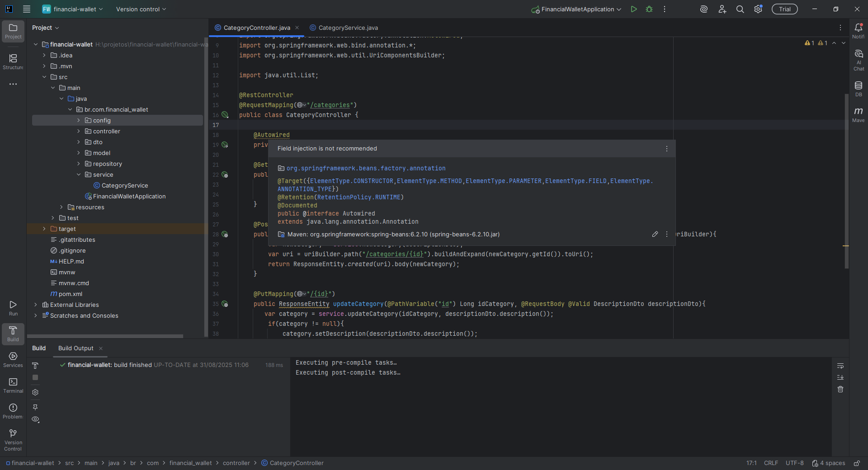Expand the target folder
The height and width of the screenshot is (470, 868).
[44, 229]
